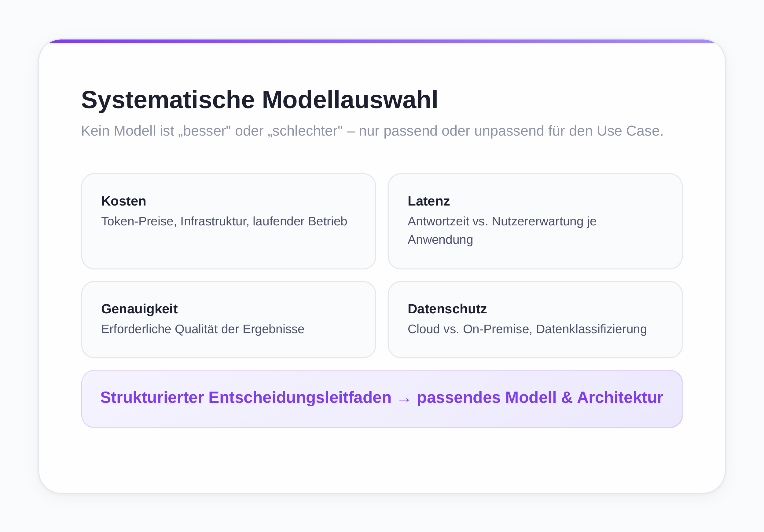Click the purple top border bar
The width and height of the screenshot is (764, 532).
pyautogui.click(x=382, y=40)
